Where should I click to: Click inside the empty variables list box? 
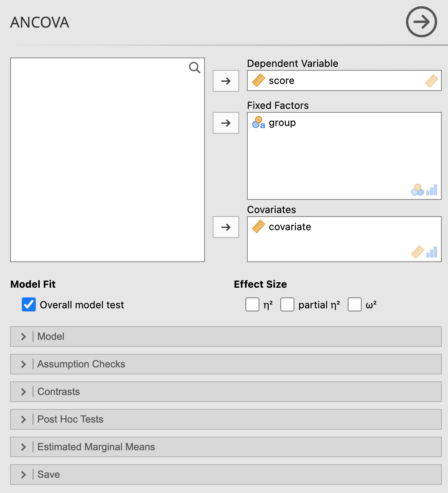tap(107, 163)
